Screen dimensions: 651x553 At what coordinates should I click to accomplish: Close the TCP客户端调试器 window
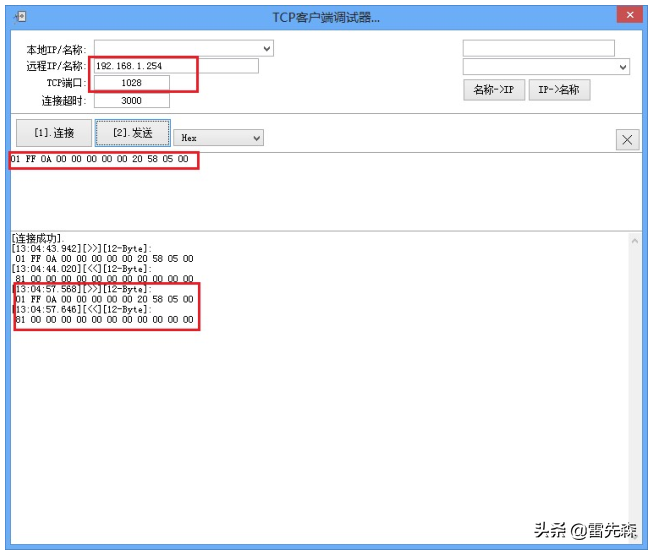[628, 16]
